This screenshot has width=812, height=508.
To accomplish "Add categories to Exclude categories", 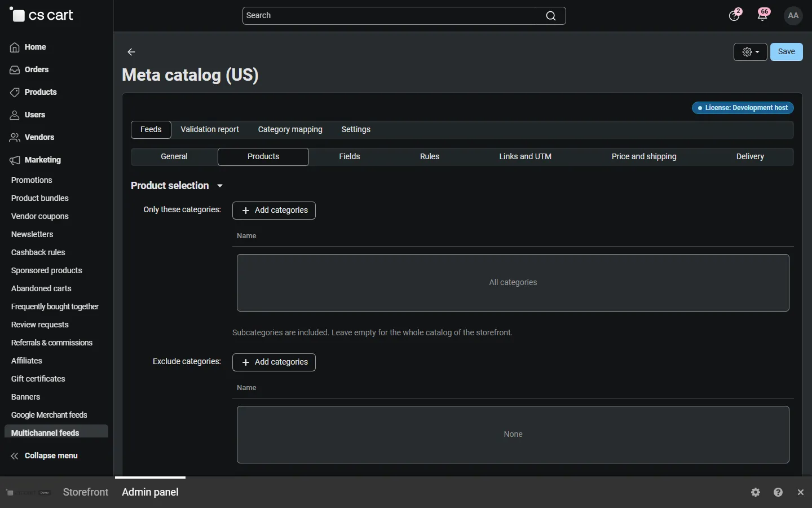I will [x=274, y=362].
